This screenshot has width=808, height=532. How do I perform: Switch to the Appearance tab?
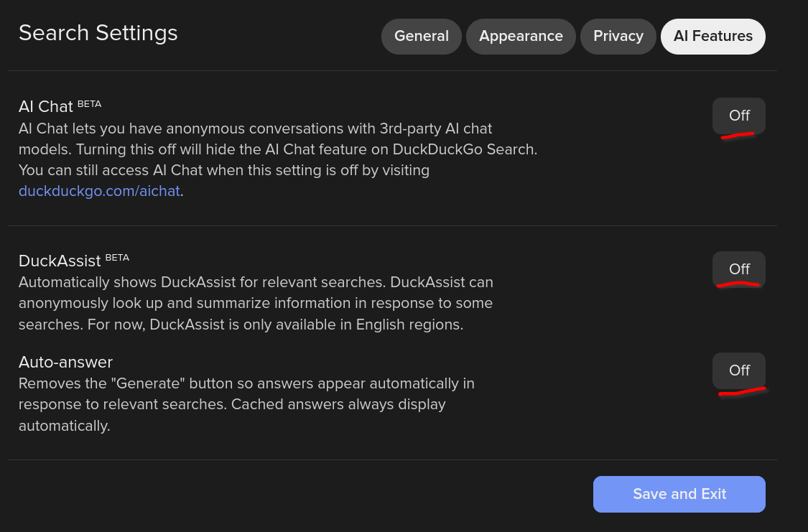click(x=521, y=37)
